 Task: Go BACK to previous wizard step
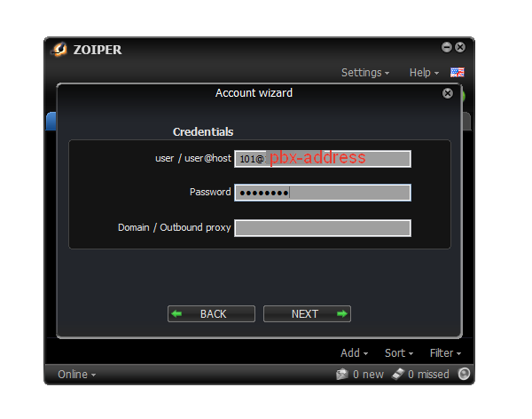point(212,314)
